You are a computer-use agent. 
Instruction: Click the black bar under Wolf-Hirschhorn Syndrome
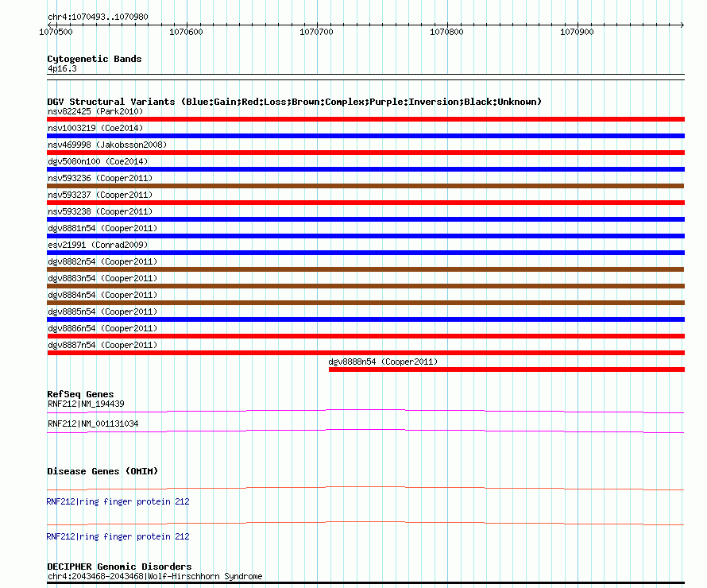pyautogui.click(x=365, y=583)
